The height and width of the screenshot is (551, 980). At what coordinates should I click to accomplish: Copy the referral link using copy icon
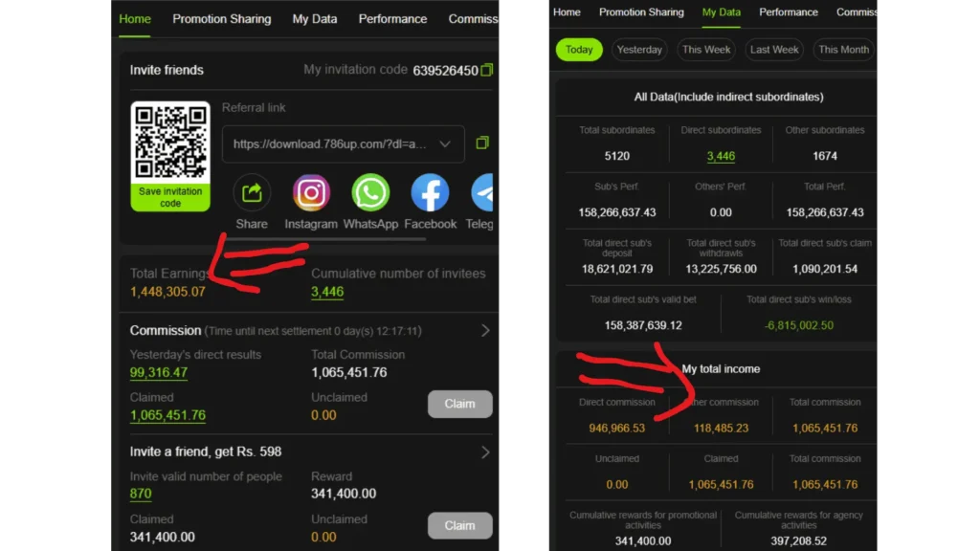(x=482, y=143)
